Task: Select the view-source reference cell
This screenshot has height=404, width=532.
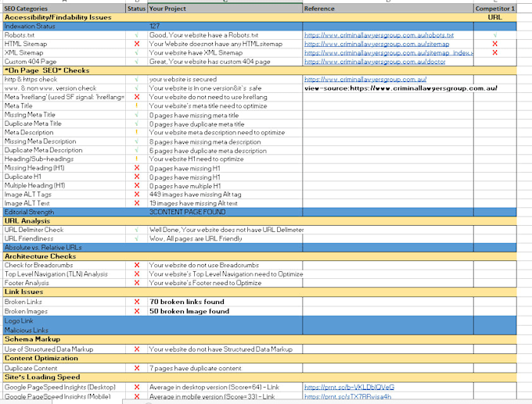Action: click(x=388, y=88)
